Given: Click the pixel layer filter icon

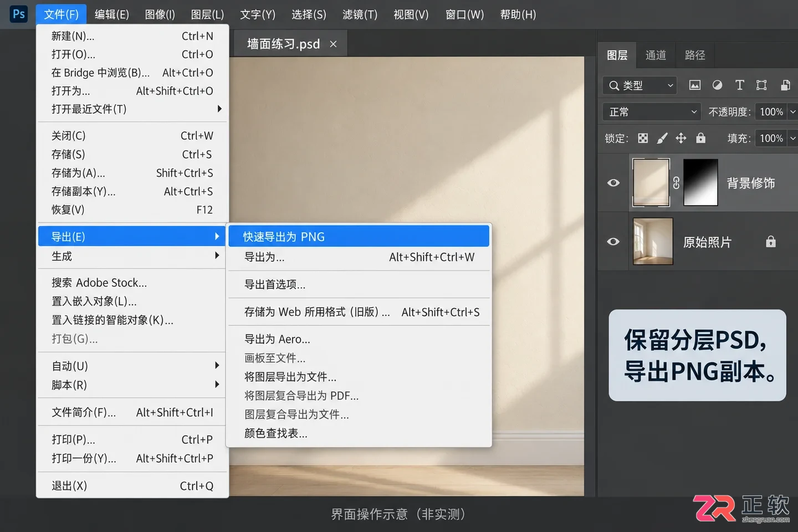Looking at the screenshot, I should 694,85.
